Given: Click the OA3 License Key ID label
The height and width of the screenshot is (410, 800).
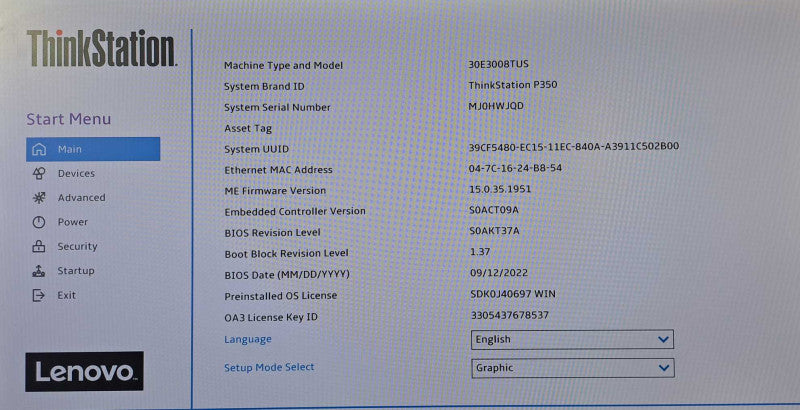Looking at the screenshot, I should (271, 317).
